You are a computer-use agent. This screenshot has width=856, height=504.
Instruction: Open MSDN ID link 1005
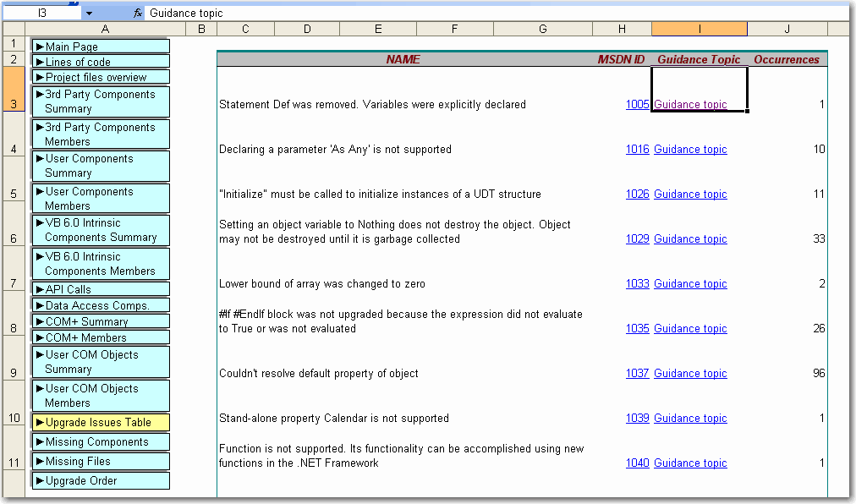[637, 105]
